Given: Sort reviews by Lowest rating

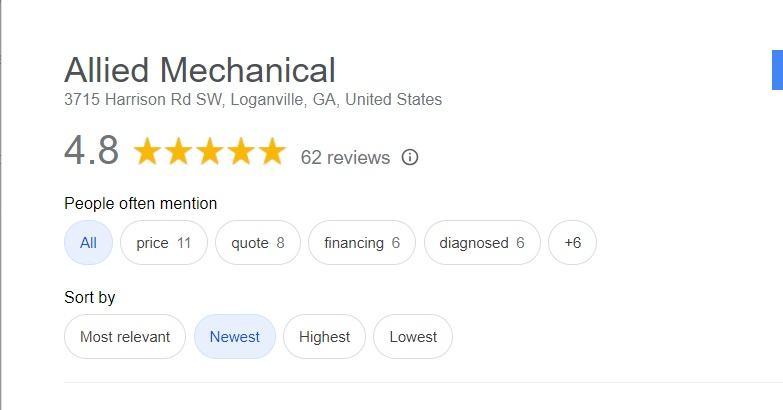Looking at the screenshot, I should 413,337.
